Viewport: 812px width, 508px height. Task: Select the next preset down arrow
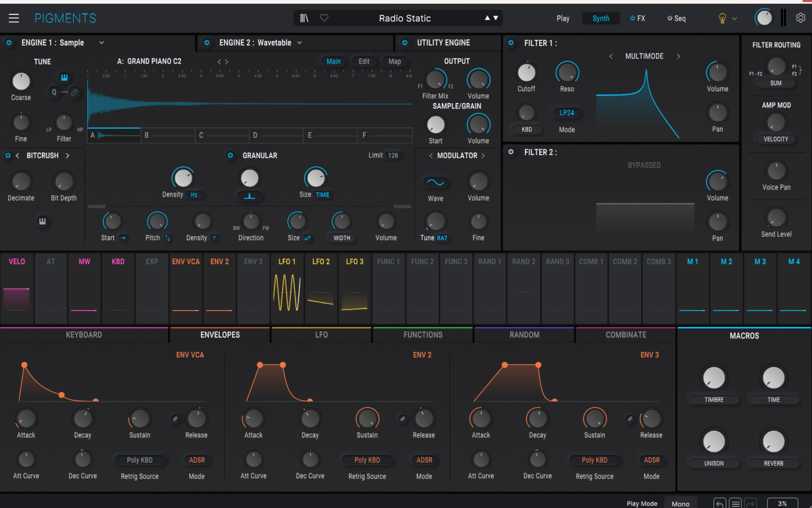point(496,18)
